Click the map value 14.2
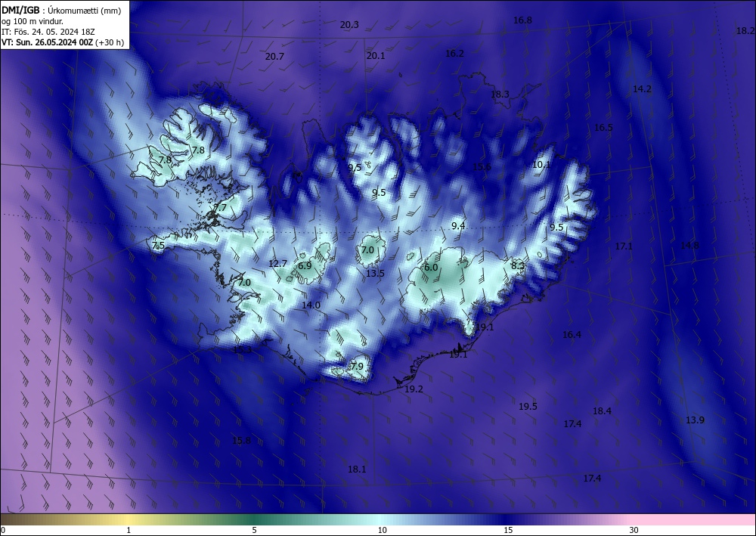 642,88
